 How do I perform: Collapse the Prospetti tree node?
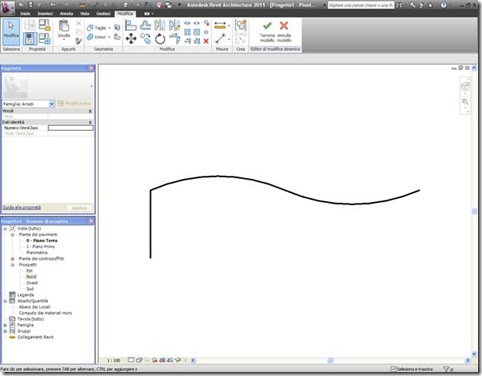13,265
